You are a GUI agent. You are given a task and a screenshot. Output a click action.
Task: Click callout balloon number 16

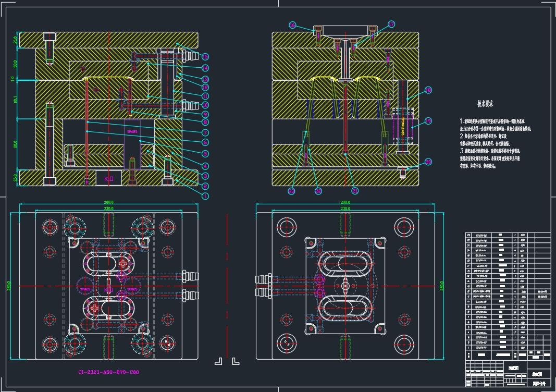[x=292, y=25]
